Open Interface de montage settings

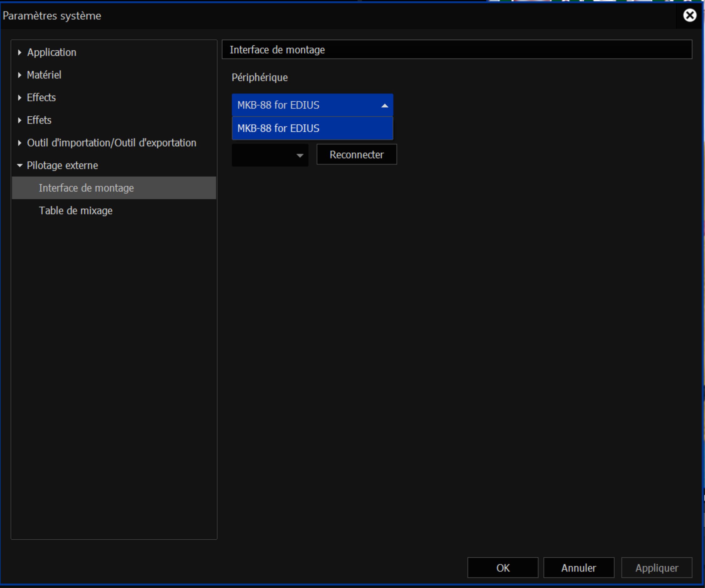click(x=114, y=188)
